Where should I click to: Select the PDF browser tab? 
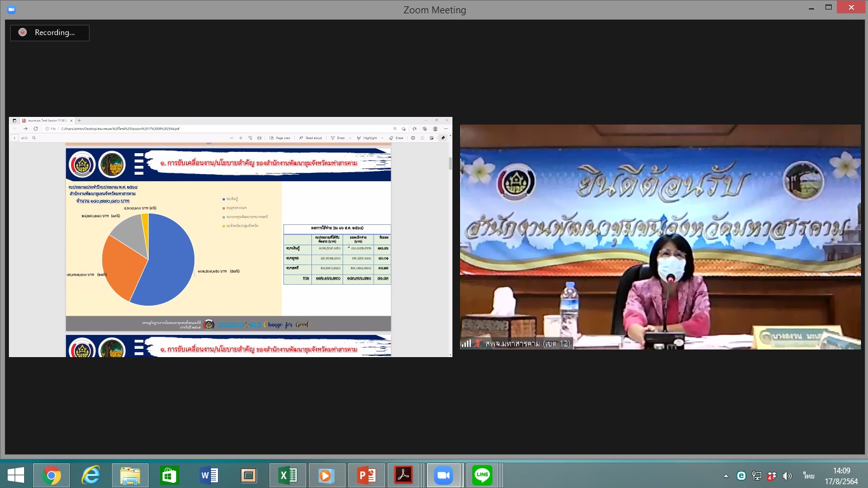pyautogui.click(x=47, y=121)
